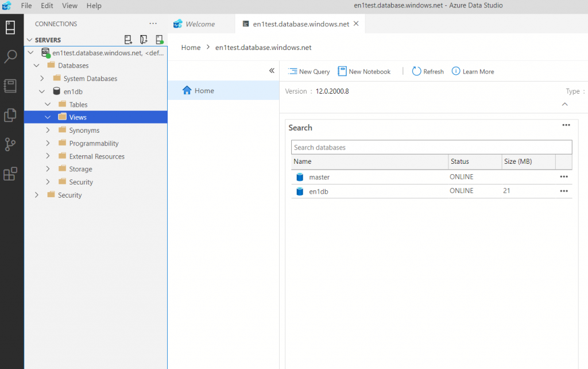Image resolution: width=588 pixels, height=369 pixels.
Task: Open Search widget more options ellipsis
Action: click(566, 125)
